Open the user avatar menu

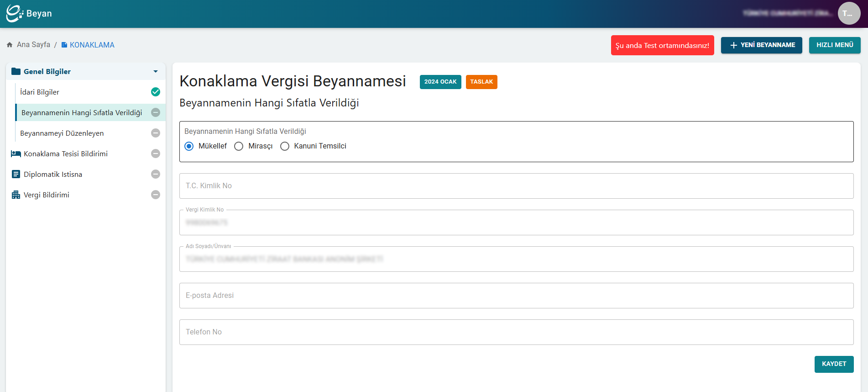tap(849, 13)
